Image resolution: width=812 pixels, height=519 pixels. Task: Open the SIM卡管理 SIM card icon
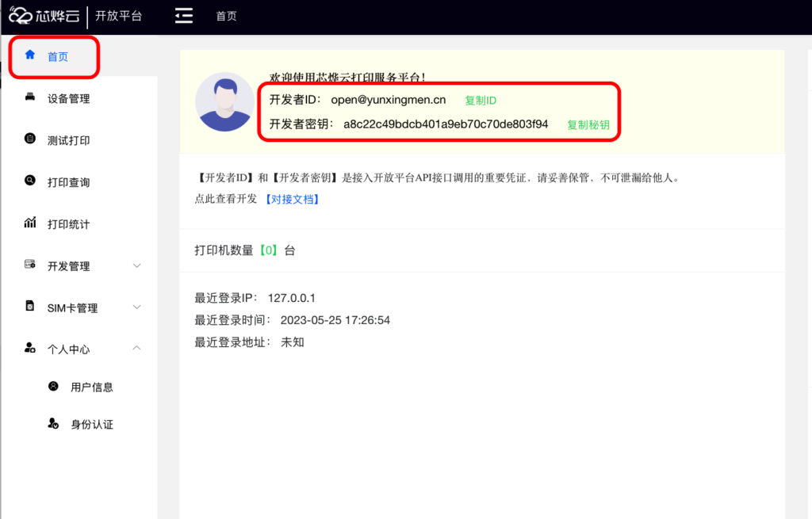[x=28, y=307]
